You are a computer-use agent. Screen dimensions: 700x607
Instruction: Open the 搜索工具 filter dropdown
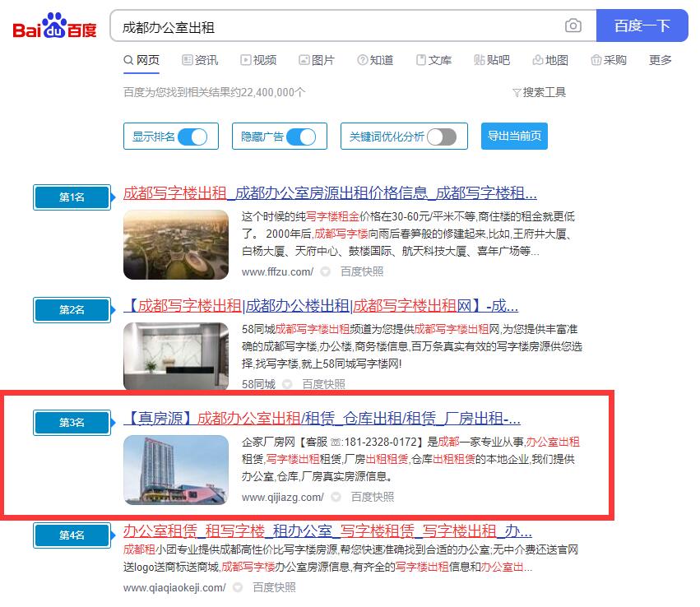pyautogui.click(x=539, y=92)
